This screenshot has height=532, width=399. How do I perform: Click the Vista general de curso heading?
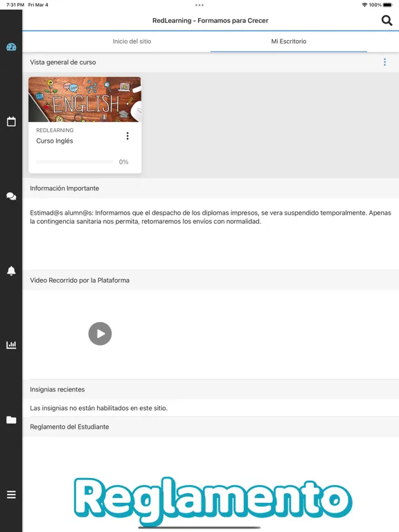63,62
